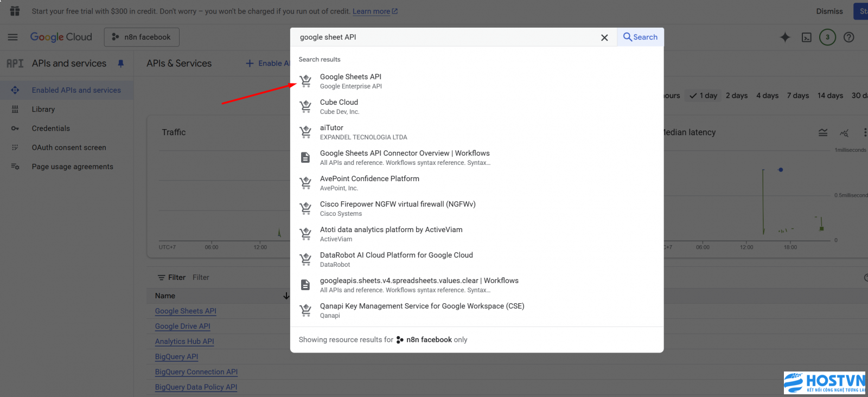Open Google Drive API table link

tap(182, 326)
